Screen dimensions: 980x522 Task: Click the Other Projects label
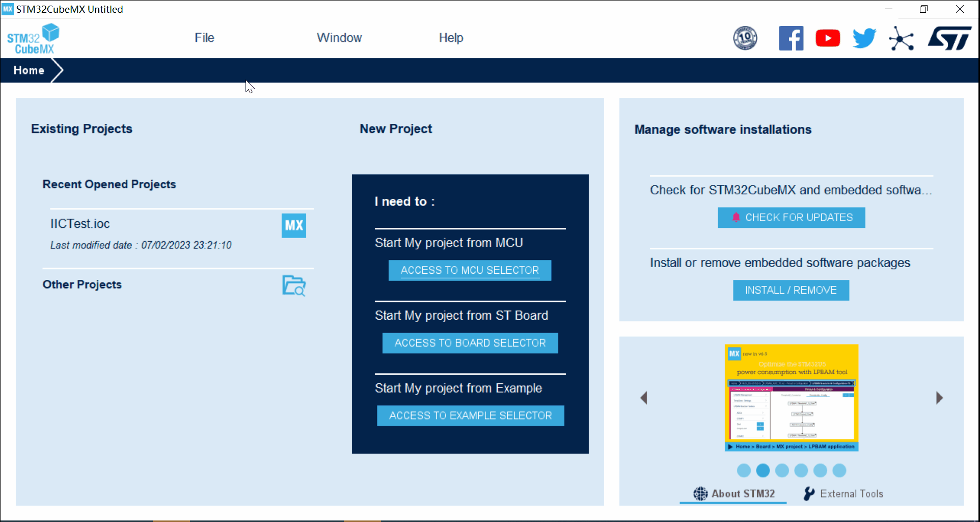pyautogui.click(x=82, y=284)
